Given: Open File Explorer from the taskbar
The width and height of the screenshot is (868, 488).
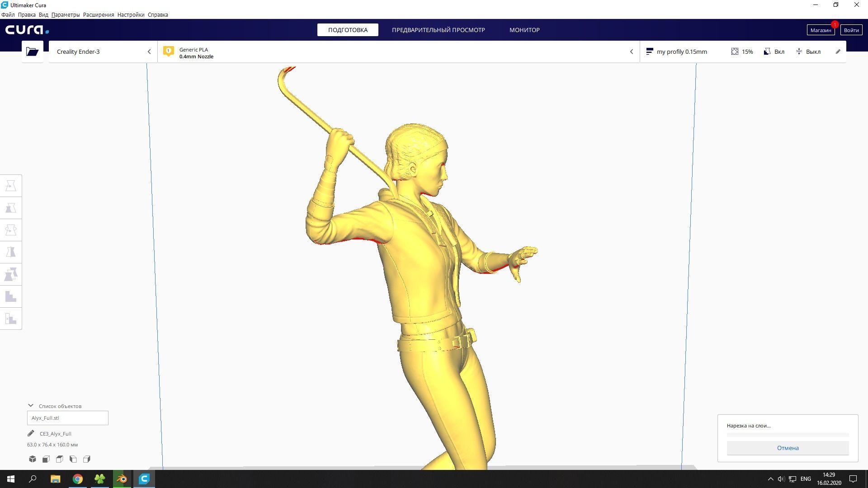Looking at the screenshot, I should point(55,479).
